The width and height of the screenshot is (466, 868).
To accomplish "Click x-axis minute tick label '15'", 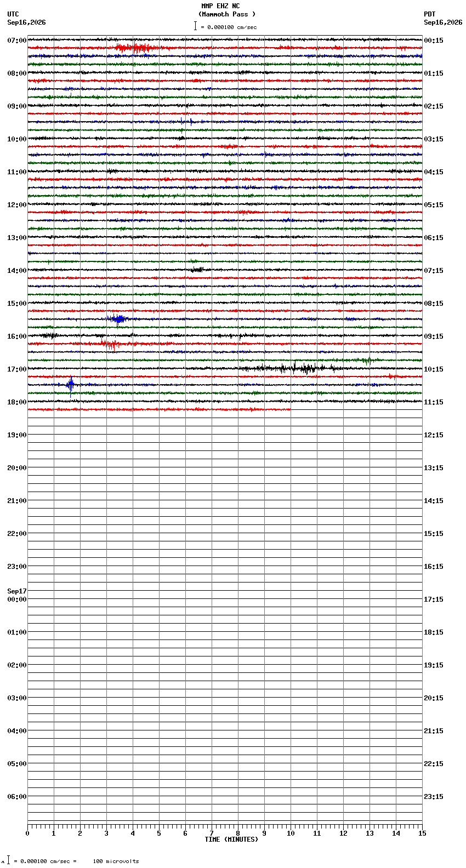I will point(422,833).
